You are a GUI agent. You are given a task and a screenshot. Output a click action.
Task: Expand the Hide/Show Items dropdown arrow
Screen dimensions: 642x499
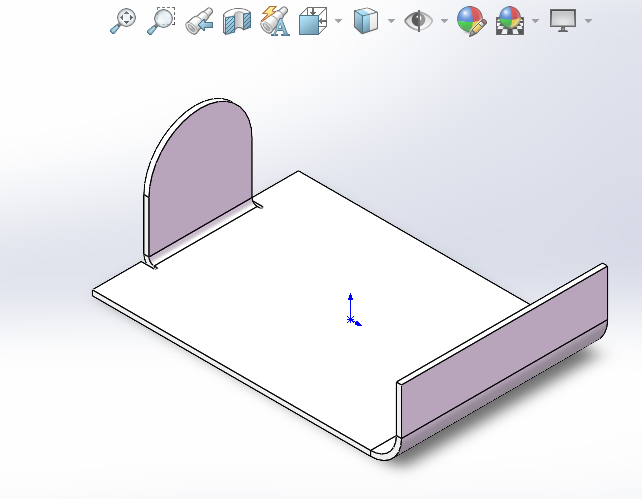[x=444, y=20]
